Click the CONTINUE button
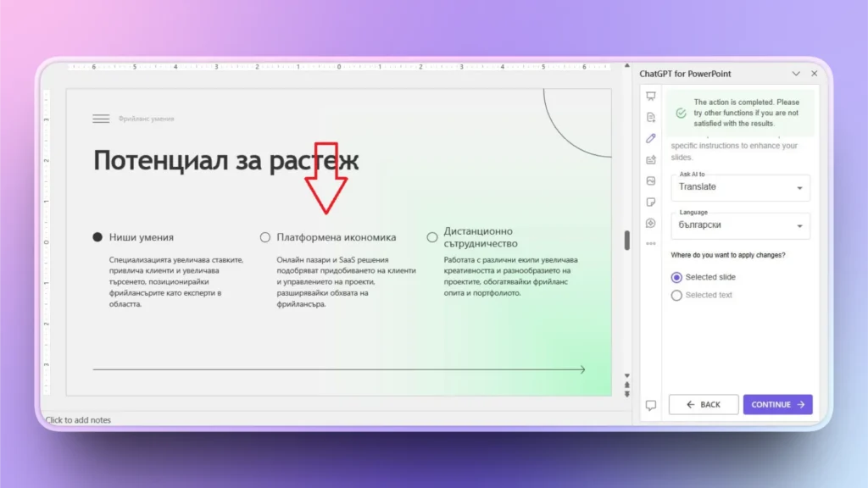Image resolution: width=868 pixels, height=488 pixels. (777, 404)
